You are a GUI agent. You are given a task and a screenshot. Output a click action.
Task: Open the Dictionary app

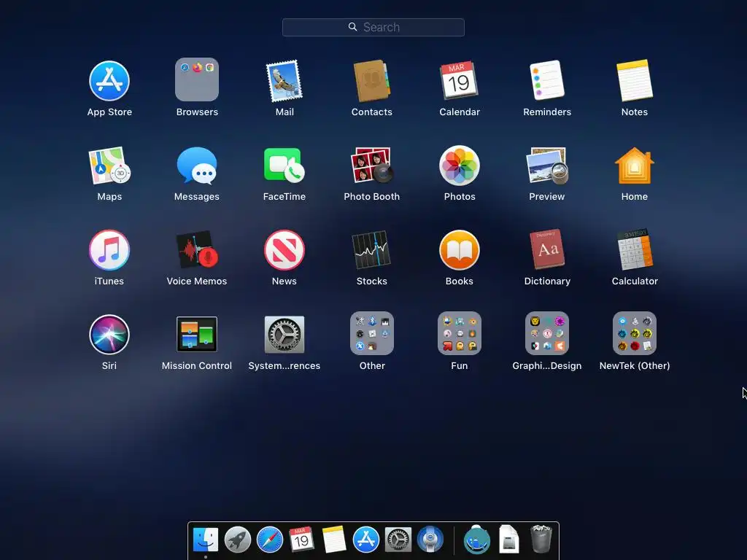547,249
